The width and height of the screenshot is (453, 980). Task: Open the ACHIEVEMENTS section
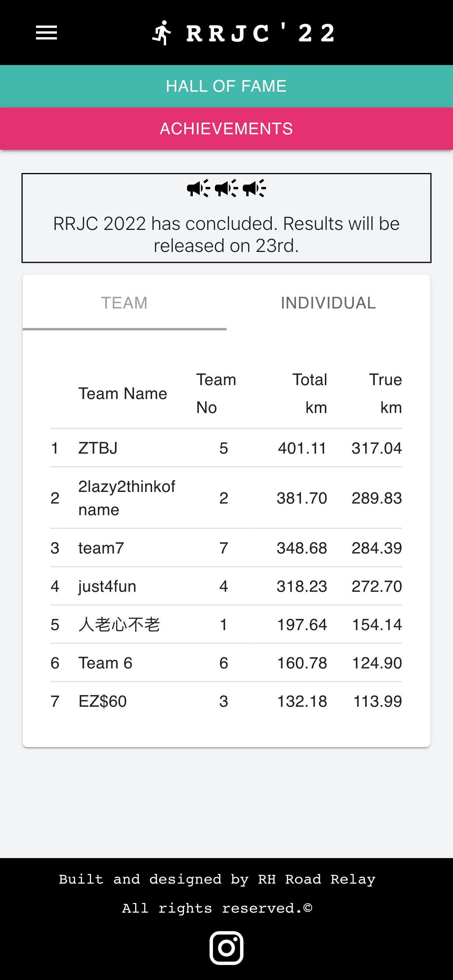click(x=226, y=128)
